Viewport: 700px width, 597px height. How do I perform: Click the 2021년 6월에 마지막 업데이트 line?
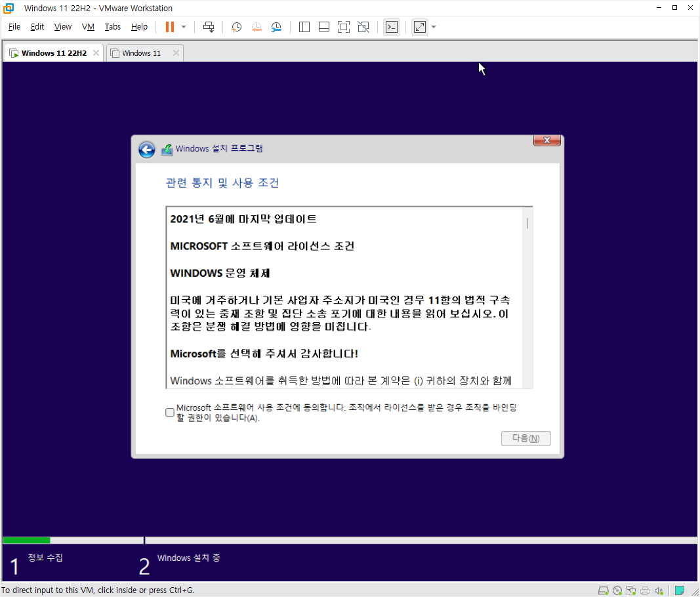[243, 219]
